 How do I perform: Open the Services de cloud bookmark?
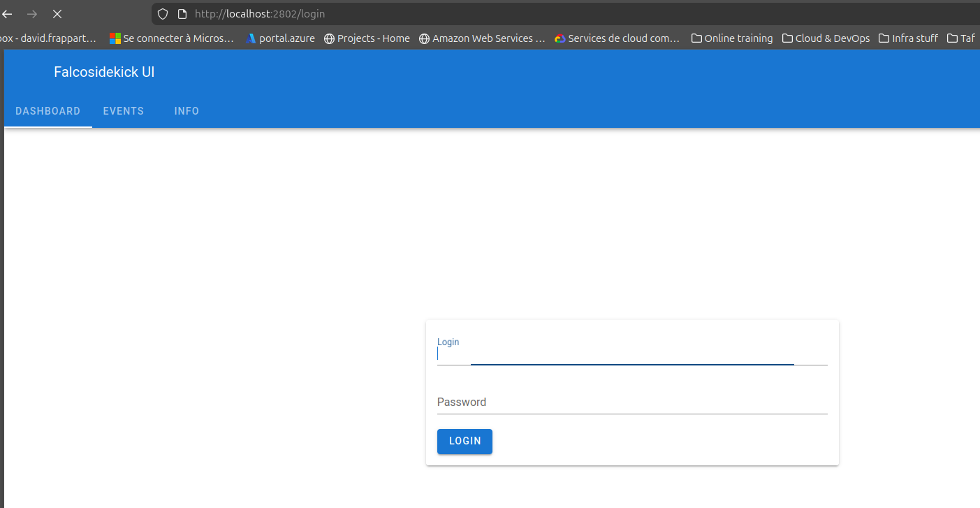pyautogui.click(x=617, y=38)
